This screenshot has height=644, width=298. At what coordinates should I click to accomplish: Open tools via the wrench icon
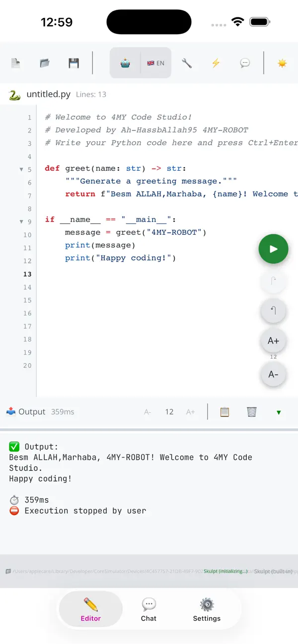pyautogui.click(x=187, y=63)
